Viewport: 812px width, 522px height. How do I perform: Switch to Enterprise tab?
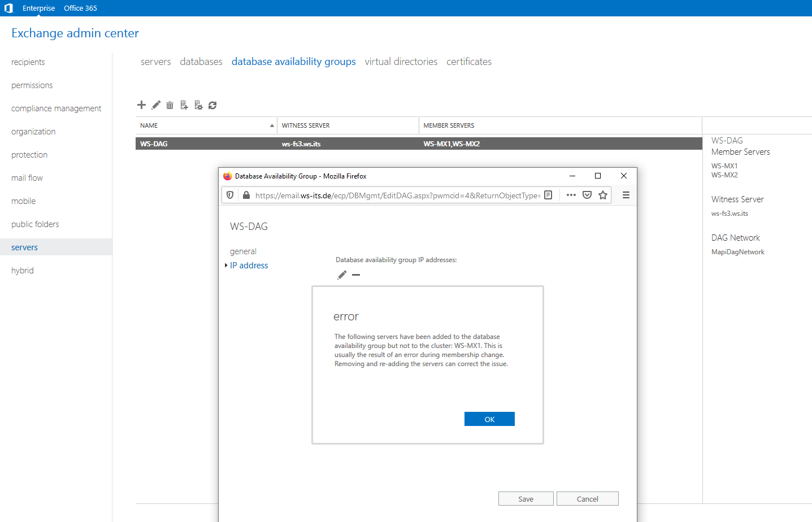click(39, 8)
